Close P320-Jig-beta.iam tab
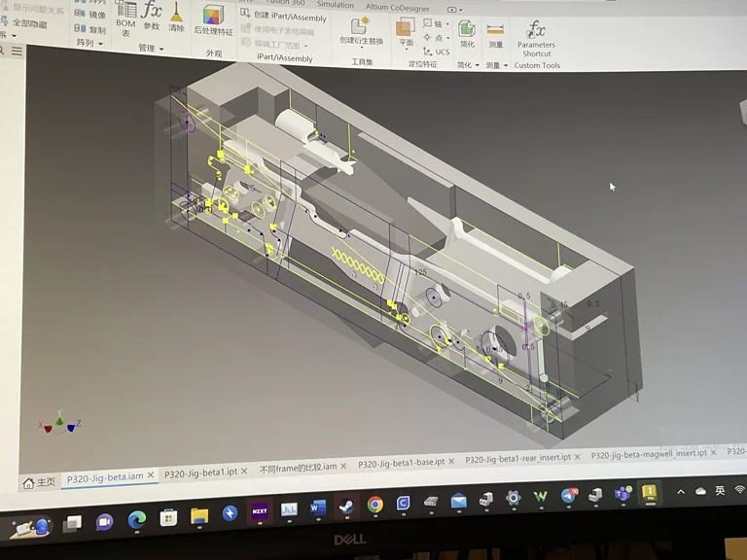 [151, 474]
